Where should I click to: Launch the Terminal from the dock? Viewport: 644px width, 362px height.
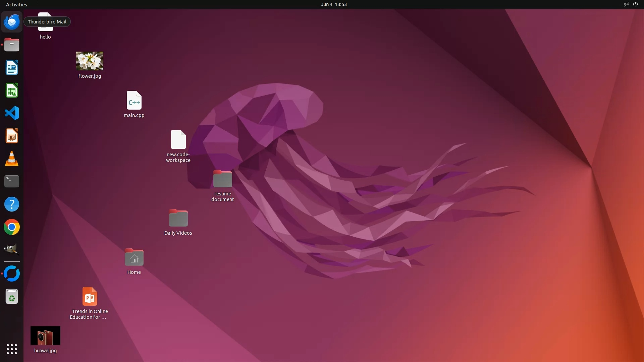click(12, 181)
